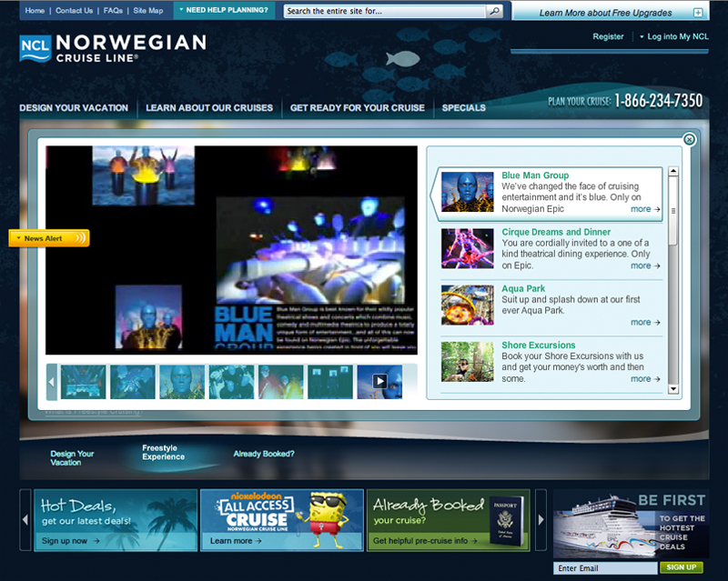Click the Register link
Screen dimensions: 728x581
tap(608, 36)
